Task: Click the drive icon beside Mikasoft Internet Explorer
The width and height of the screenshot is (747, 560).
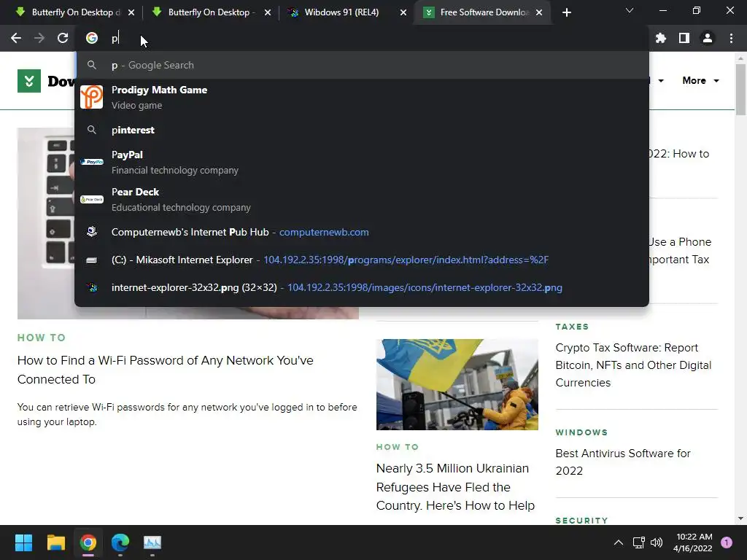Action: [x=91, y=260]
